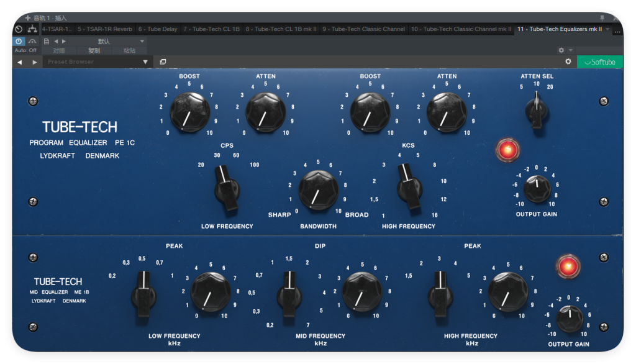This screenshot has height=364, width=636.
Task: Open the preset document icon
Action: point(46,42)
